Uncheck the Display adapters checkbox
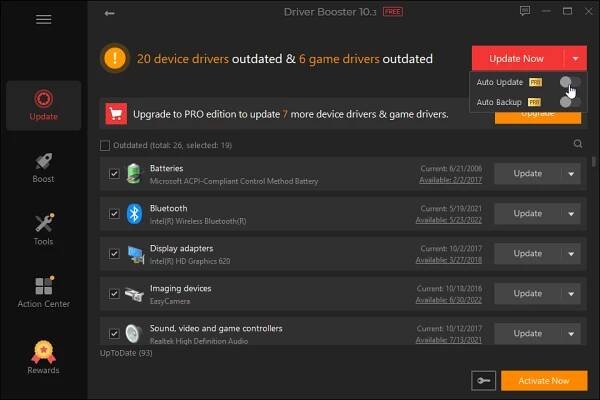This screenshot has width=600, height=400. pyautogui.click(x=115, y=254)
